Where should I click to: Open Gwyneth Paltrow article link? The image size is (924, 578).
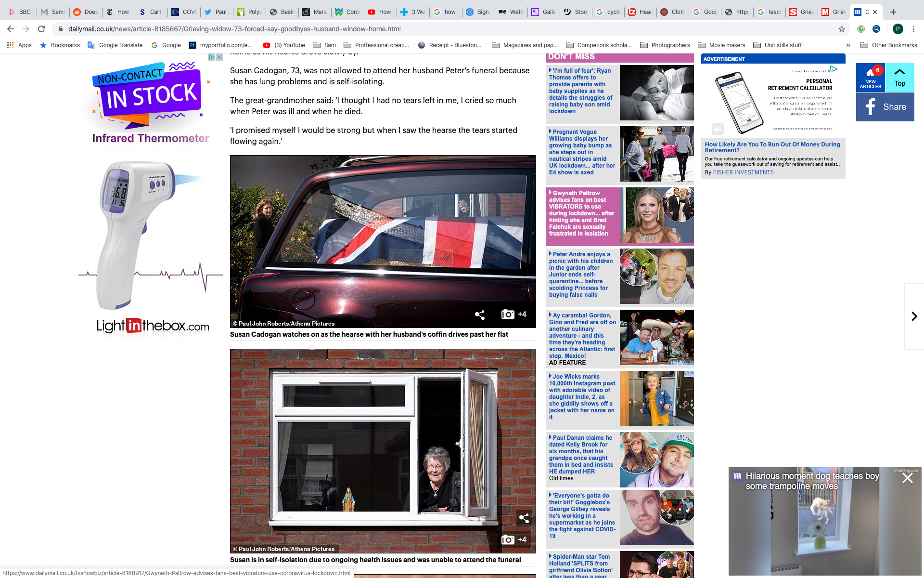(581, 213)
